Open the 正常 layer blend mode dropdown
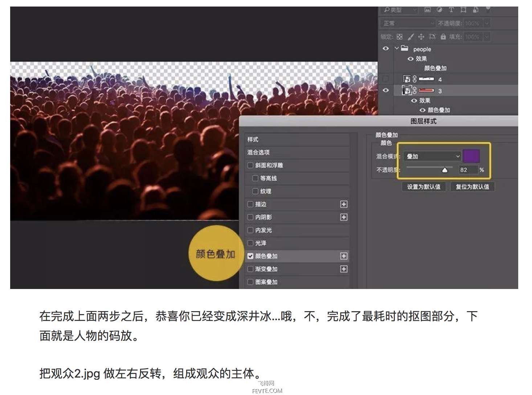Screen dimensions: 532x395 [x=408, y=23]
